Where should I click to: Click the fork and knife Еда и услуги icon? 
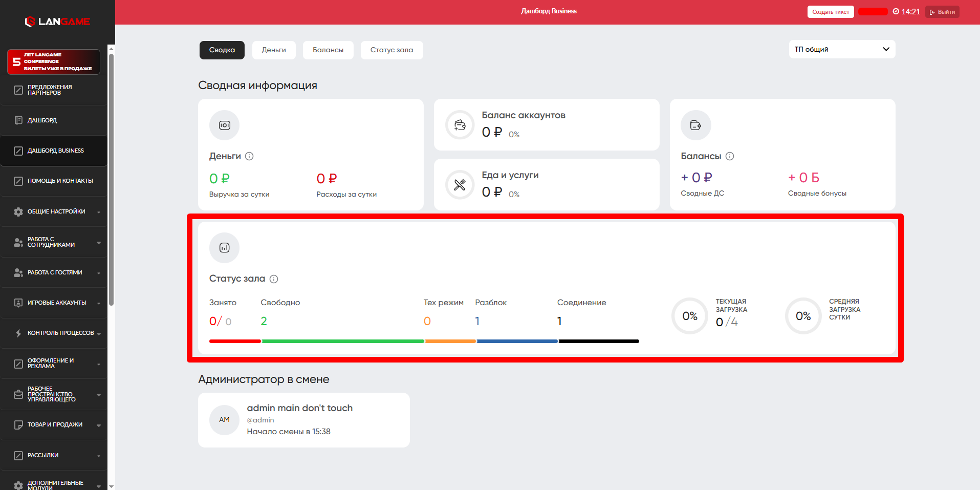pos(460,185)
